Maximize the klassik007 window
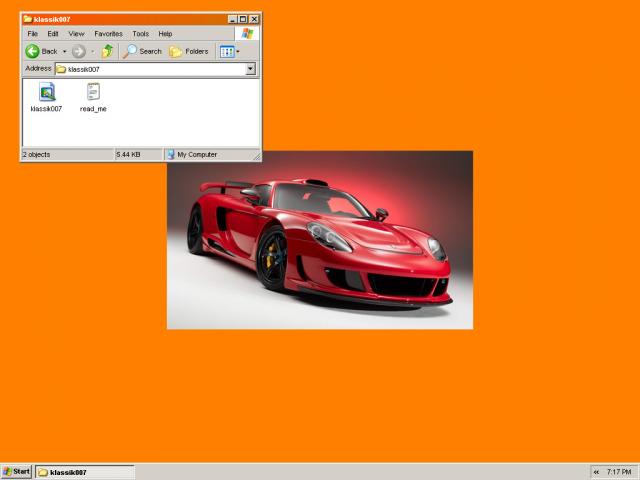Viewport: 640px width, 480px height. click(243, 19)
